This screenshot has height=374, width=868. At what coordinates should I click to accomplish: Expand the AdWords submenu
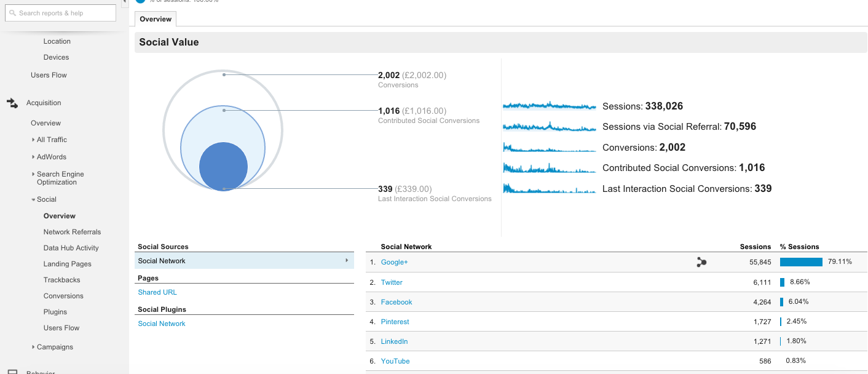point(33,157)
